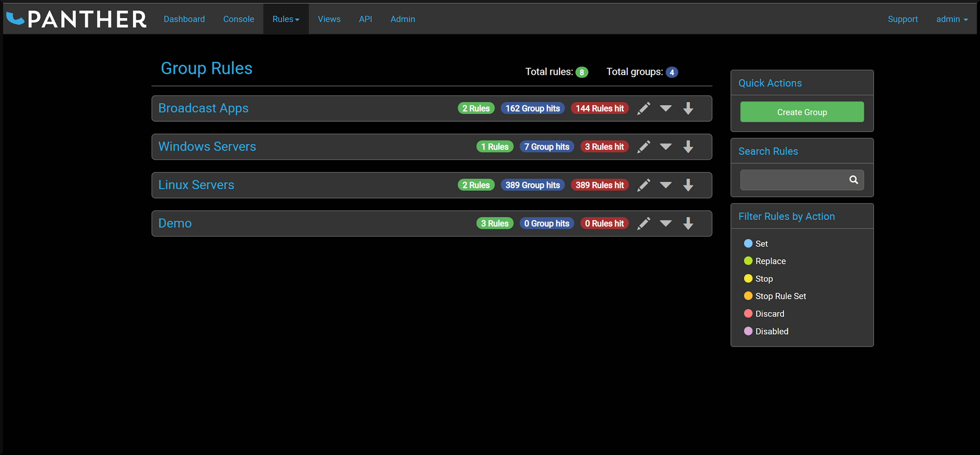This screenshot has height=455, width=980.
Task: Click the 389 Group hits badge
Action: pyautogui.click(x=532, y=185)
